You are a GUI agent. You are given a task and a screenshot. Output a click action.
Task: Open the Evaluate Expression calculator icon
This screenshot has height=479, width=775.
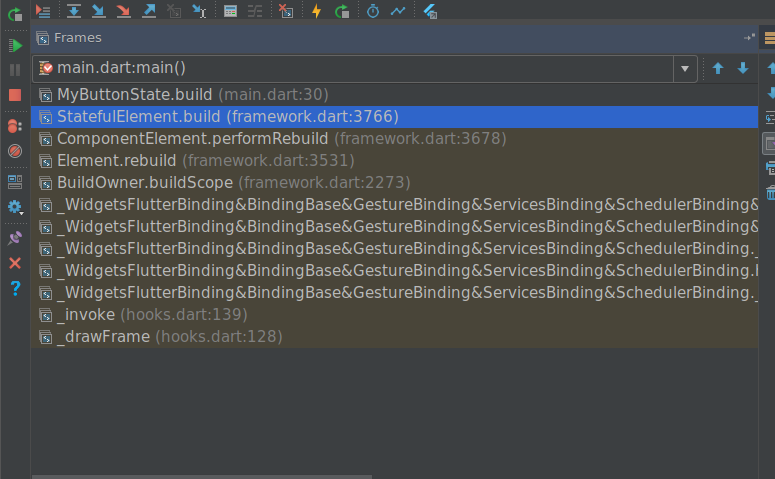[x=230, y=11]
